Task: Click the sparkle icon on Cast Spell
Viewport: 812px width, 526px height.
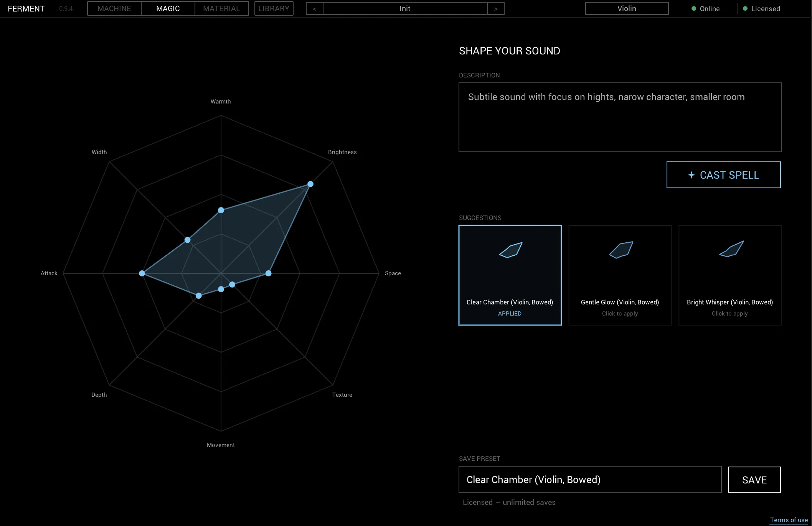Action: coord(691,175)
